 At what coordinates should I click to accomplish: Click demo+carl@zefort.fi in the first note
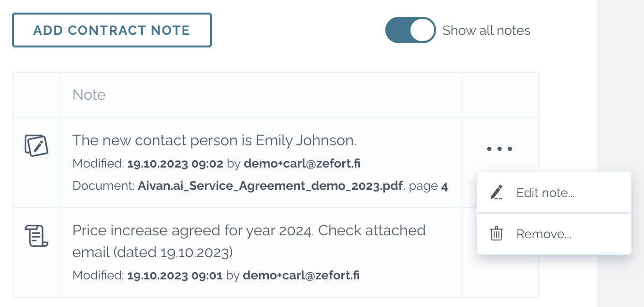click(x=302, y=164)
